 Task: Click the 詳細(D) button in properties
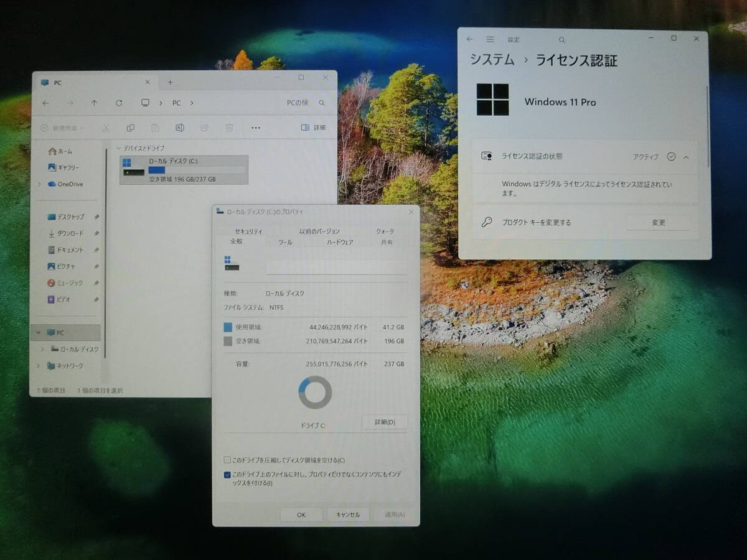pyautogui.click(x=384, y=422)
